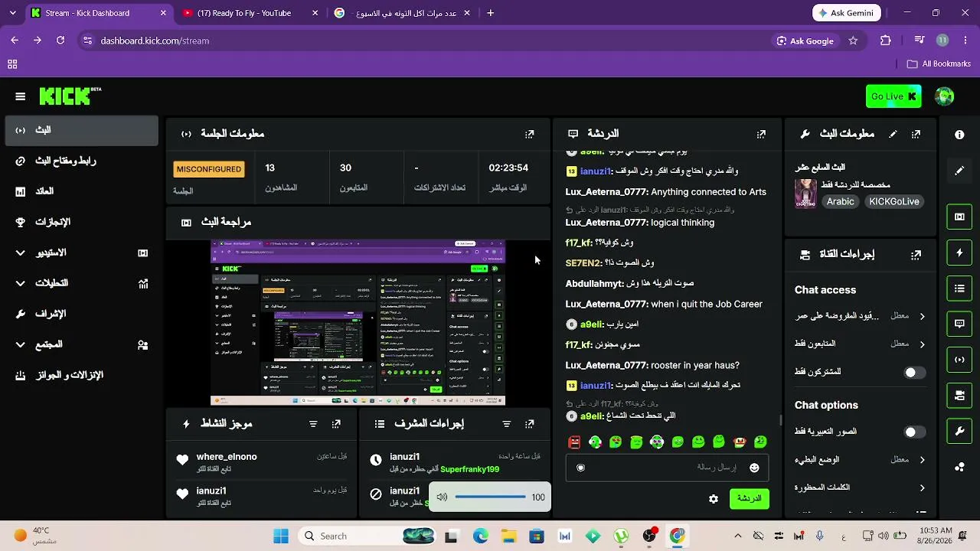Open slow mode setting
The height and width of the screenshot is (551, 980).
point(860,460)
